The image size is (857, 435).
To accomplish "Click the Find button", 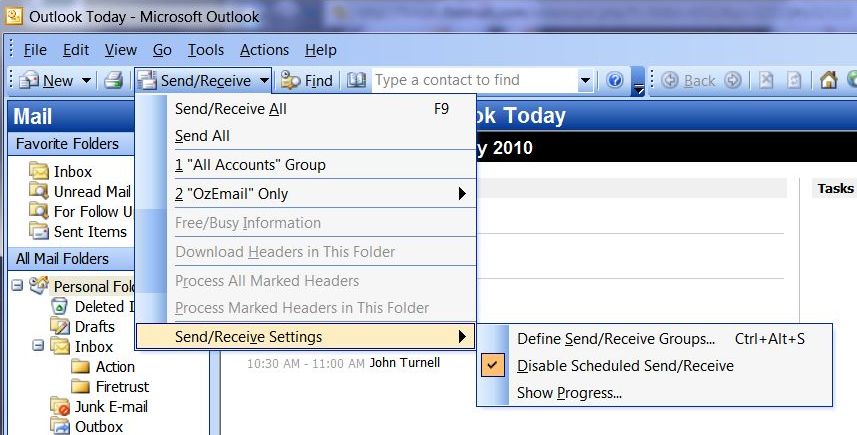I will pos(307,81).
